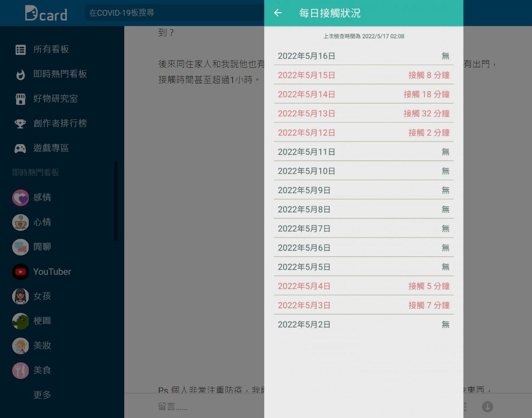Image resolution: width=532 pixels, height=418 pixels.
Task: Open the YouTuber board icon
Action: click(x=20, y=272)
